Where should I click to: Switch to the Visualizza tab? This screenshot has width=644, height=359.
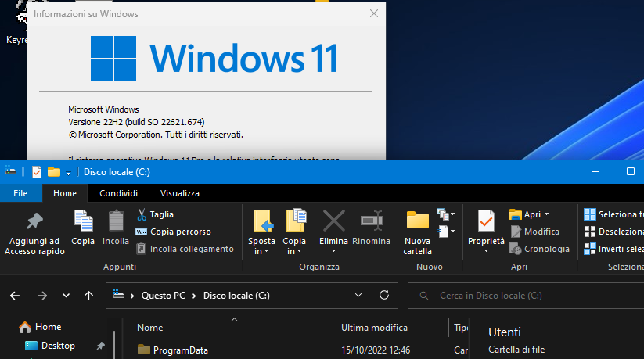[180, 193]
